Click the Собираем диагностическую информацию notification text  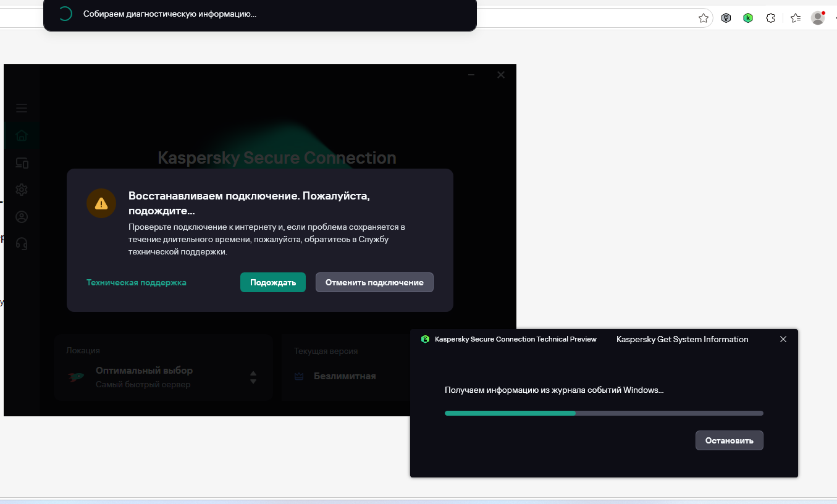coord(170,14)
